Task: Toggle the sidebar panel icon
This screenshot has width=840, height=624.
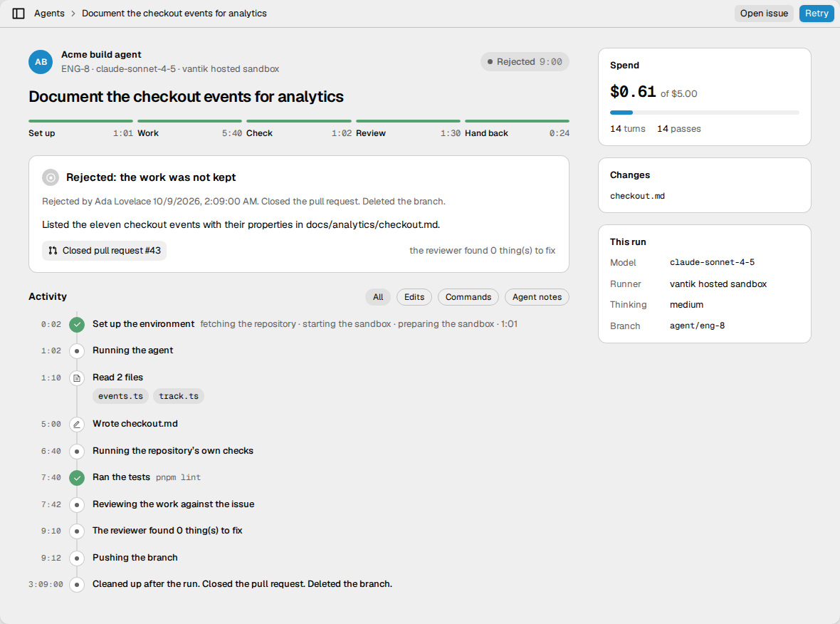Action: point(19,14)
